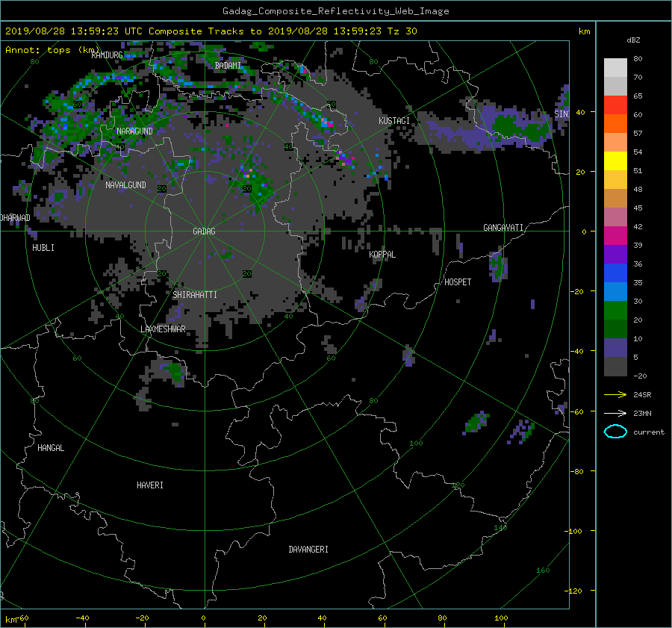Click the dBZ legend heading
Screen dimensions: 672x628
pos(633,40)
